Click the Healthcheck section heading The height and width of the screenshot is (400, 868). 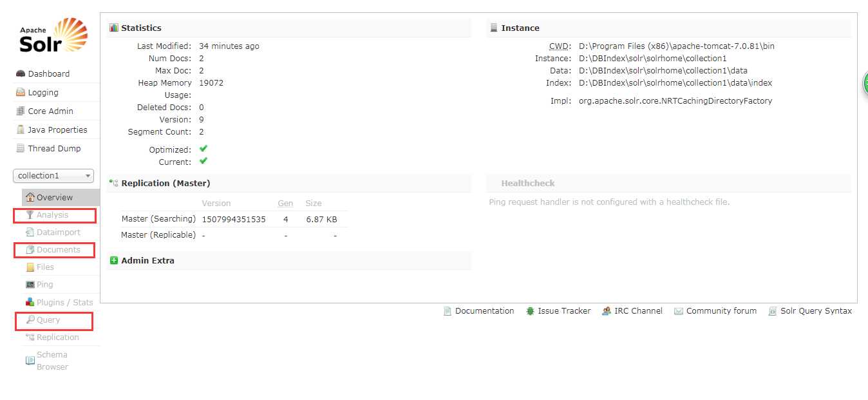pos(528,183)
